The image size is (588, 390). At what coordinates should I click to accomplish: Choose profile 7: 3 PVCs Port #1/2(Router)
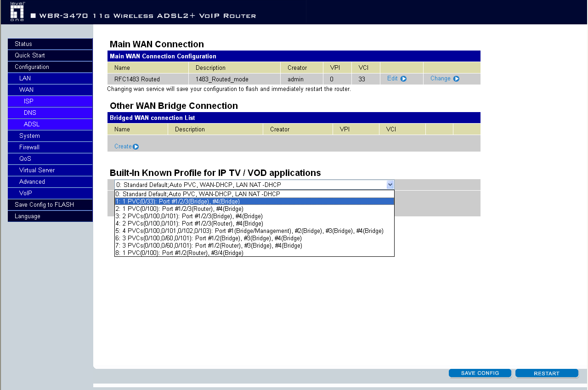coord(254,245)
